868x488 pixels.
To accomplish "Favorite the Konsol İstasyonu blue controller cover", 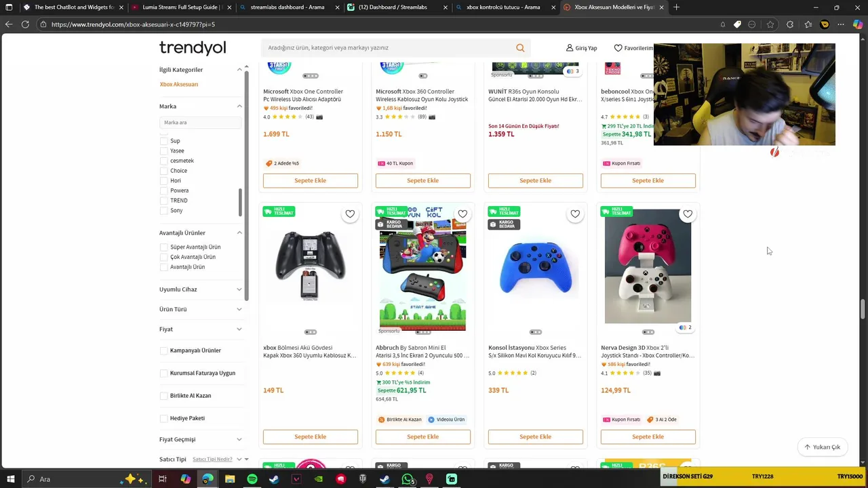I will pos(575,214).
